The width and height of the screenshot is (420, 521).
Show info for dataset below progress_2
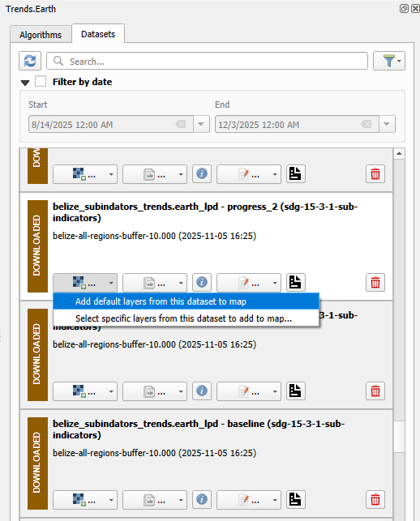(x=202, y=391)
